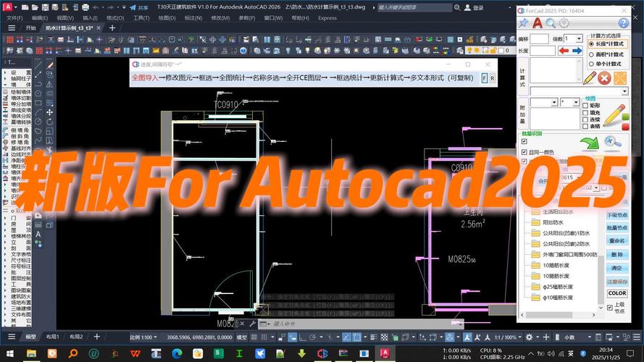This screenshot has width=644, height=362.
Task: Click the green color square
Action: (625, 117)
